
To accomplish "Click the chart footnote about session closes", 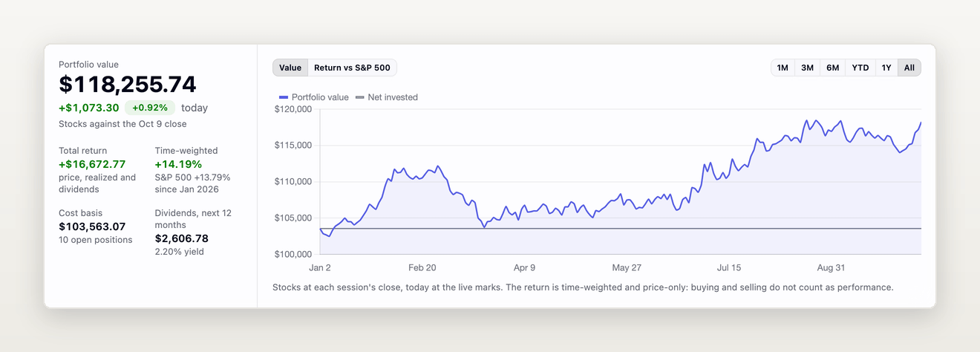I will tap(583, 287).
